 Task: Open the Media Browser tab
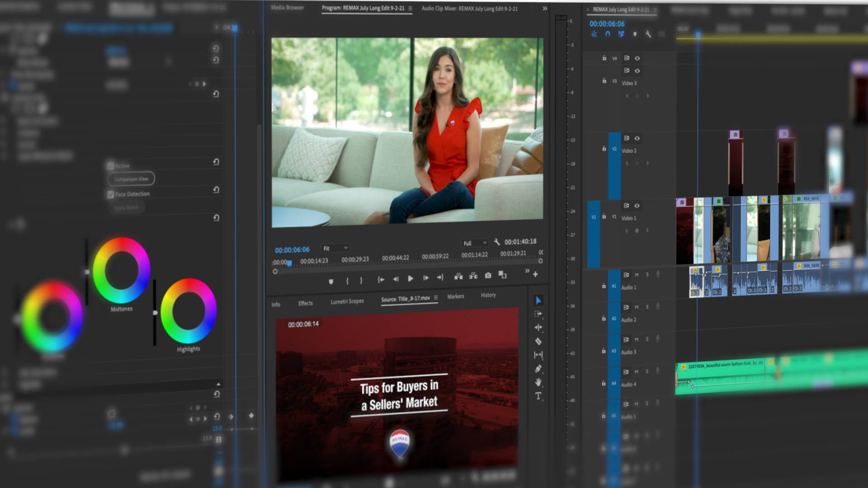coord(288,8)
